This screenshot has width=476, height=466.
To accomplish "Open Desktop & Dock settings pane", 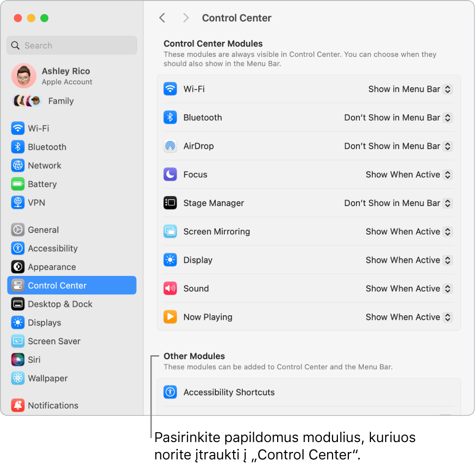I will pos(72,304).
